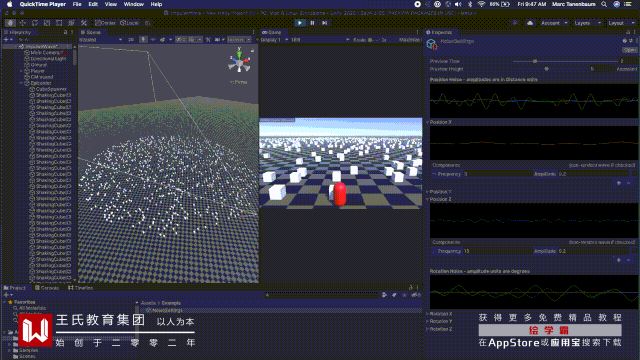Toggle Persp projection label in Scene view
Screen dimensions: 640x360
(239, 82)
